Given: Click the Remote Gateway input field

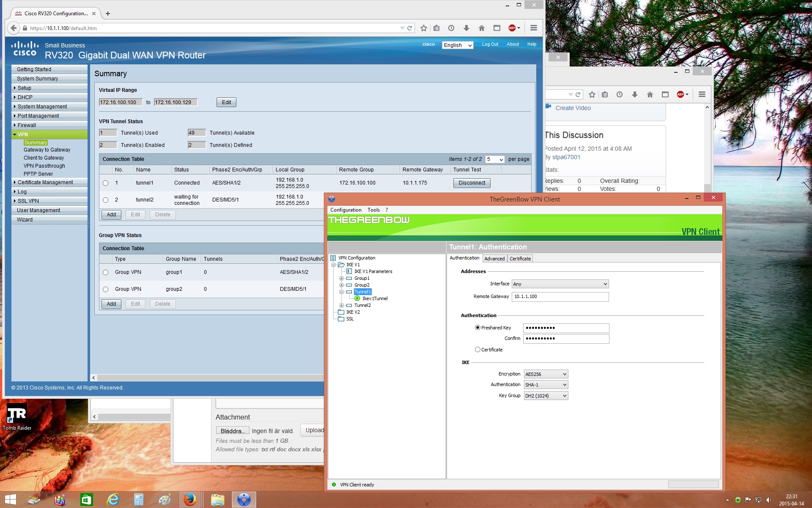Looking at the screenshot, I should (560, 297).
